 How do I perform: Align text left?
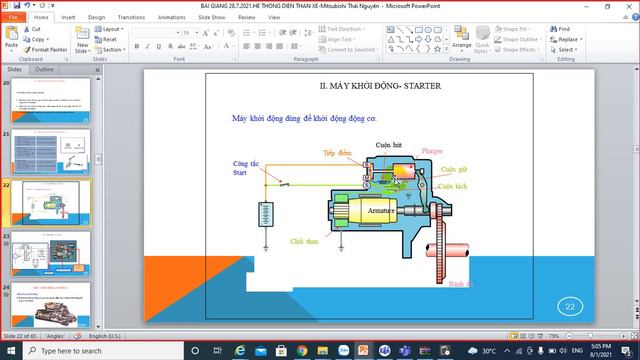[x=247, y=46]
